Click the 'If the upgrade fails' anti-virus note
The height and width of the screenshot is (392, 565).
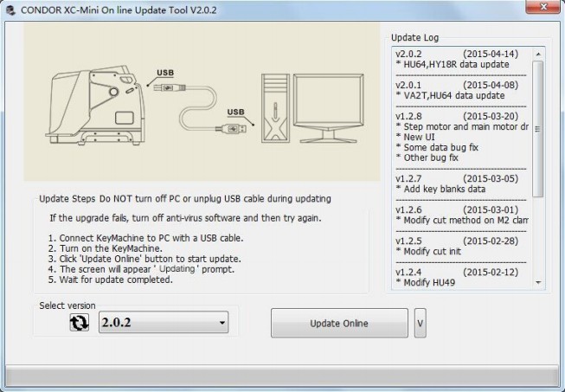185,218
